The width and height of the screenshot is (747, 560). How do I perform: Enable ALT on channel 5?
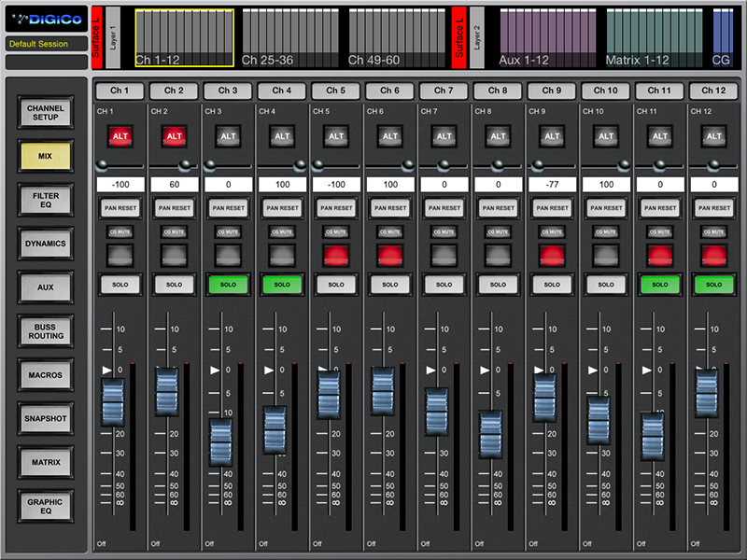point(336,136)
